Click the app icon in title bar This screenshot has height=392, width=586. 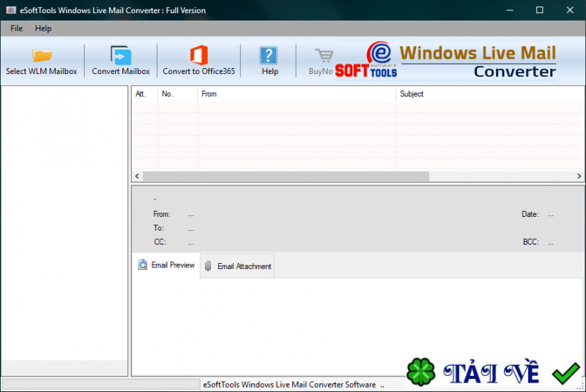coord(11,10)
